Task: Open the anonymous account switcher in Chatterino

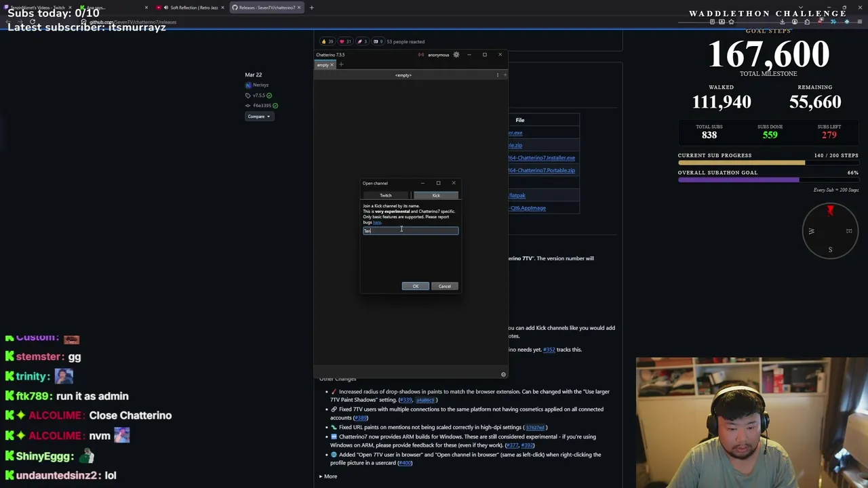Action: 439,55
